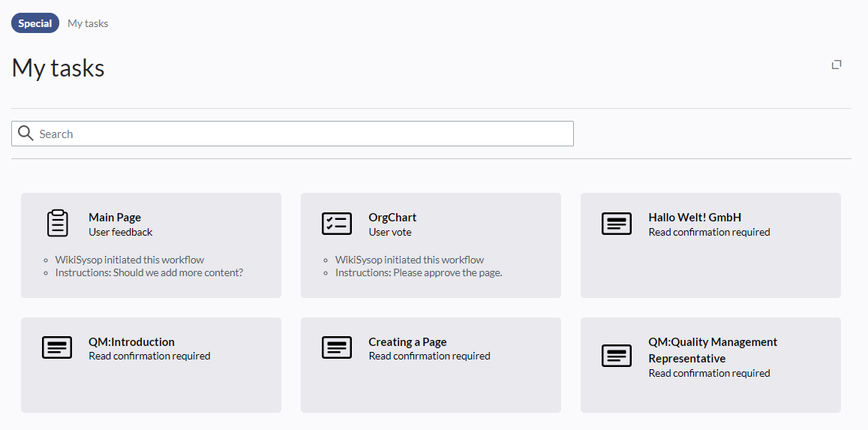Viewport: 868px width, 430px height.
Task: Toggle full screen with the expand icon
Action: tap(836, 65)
